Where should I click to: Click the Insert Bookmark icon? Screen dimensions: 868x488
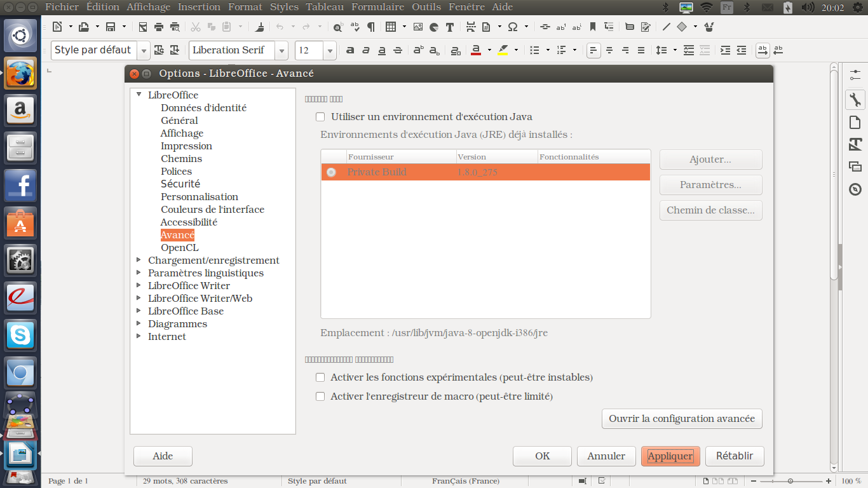click(593, 27)
